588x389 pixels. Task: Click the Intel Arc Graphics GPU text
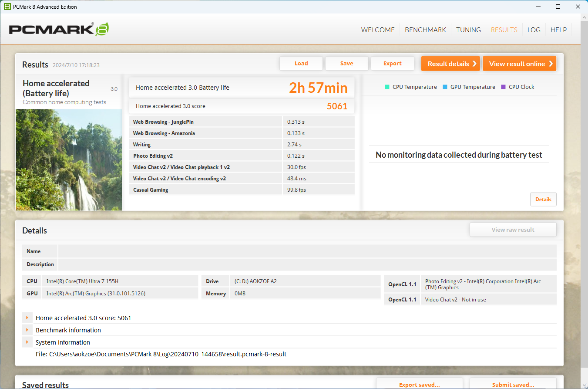point(96,293)
